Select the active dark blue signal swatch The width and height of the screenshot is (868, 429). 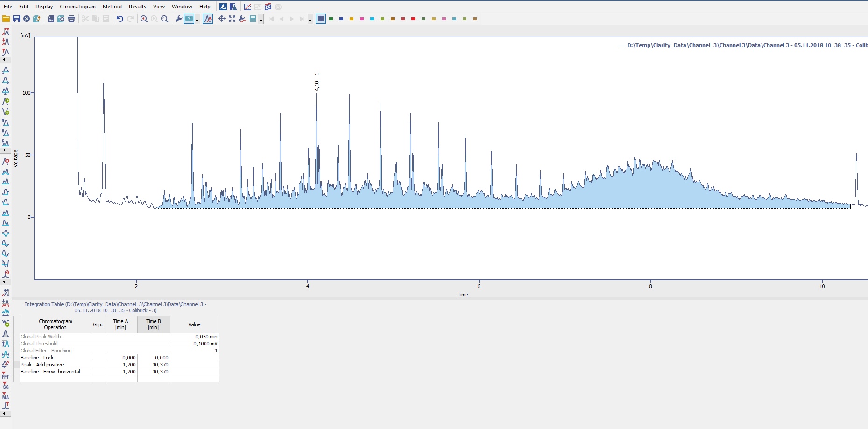pos(321,19)
